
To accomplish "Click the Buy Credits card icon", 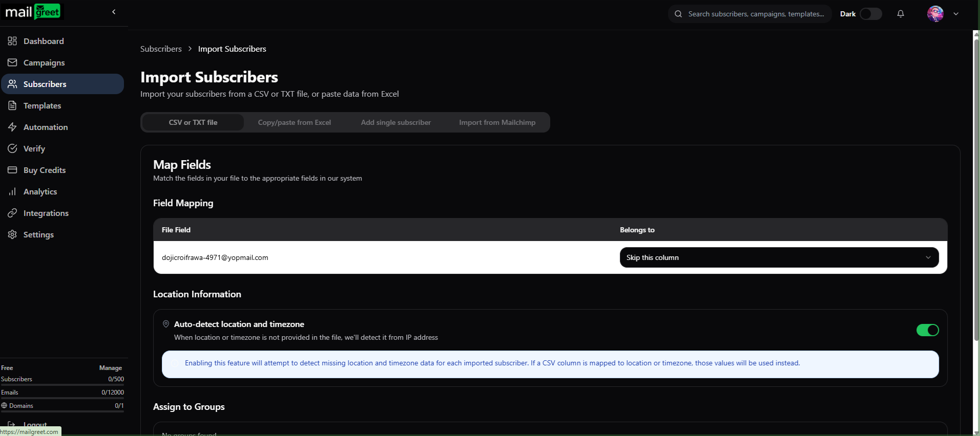I will (12, 170).
